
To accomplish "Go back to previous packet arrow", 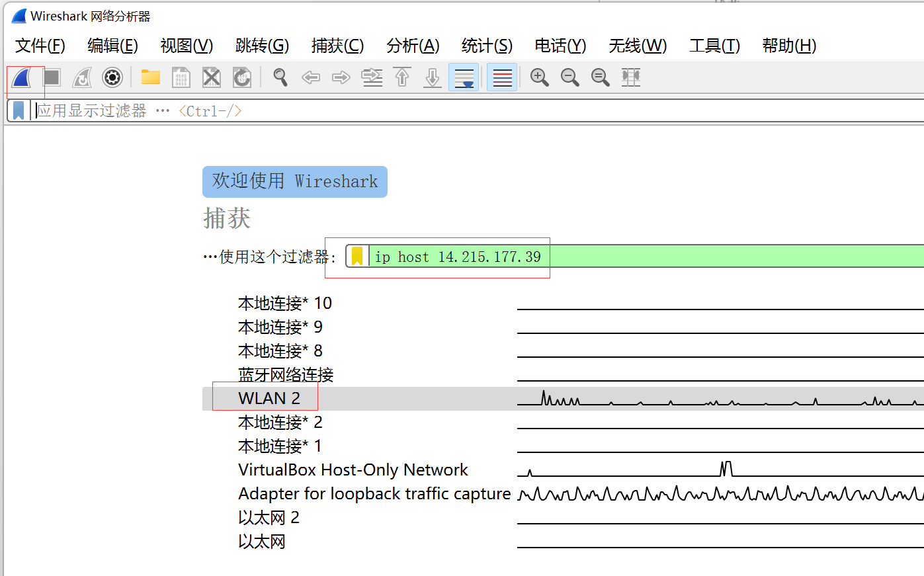I will [x=311, y=77].
